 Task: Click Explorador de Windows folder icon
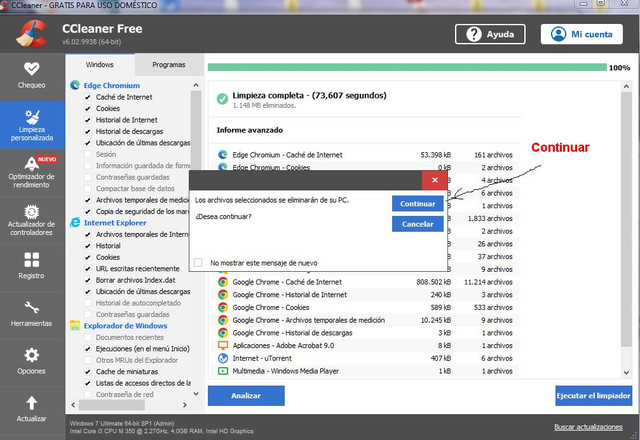point(75,325)
